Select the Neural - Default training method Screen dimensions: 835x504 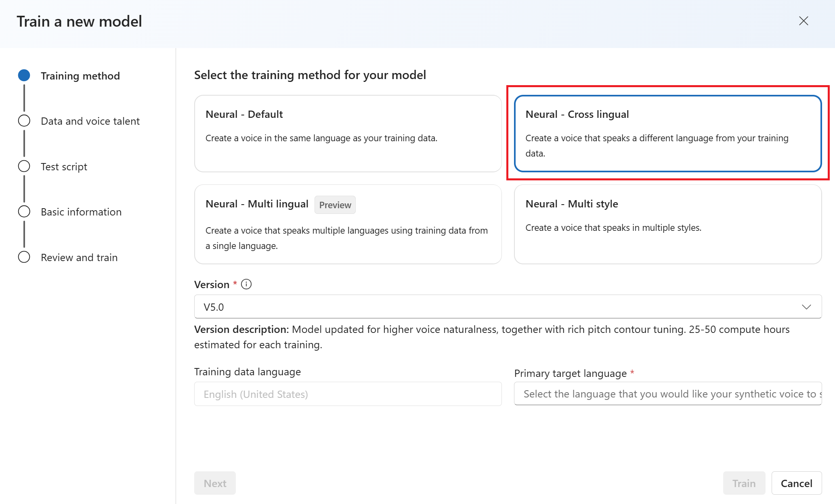[x=348, y=134]
